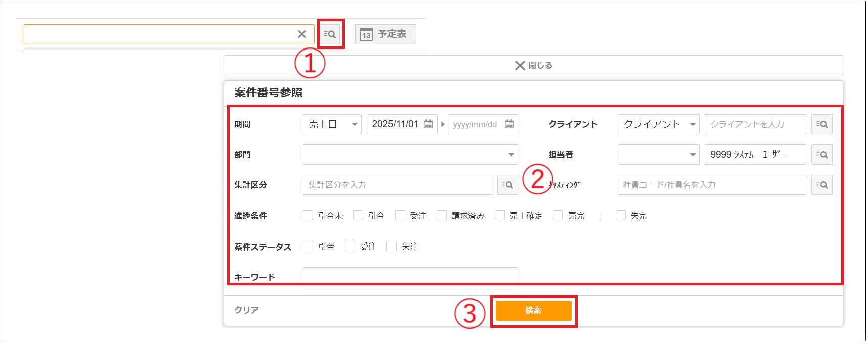Screen dimensions: 868x344
Task: Click the 集計区分を入力 field
Action: pos(397,185)
